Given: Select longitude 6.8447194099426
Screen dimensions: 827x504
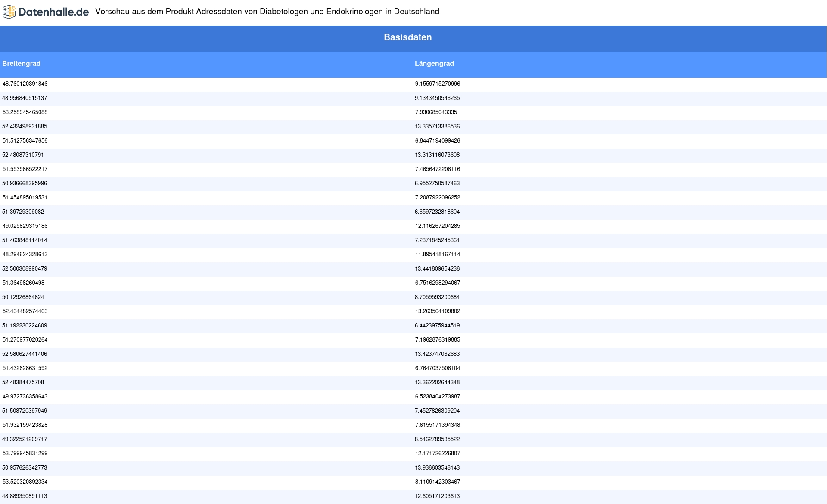Looking at the screenshot, I should pos(437,141).
